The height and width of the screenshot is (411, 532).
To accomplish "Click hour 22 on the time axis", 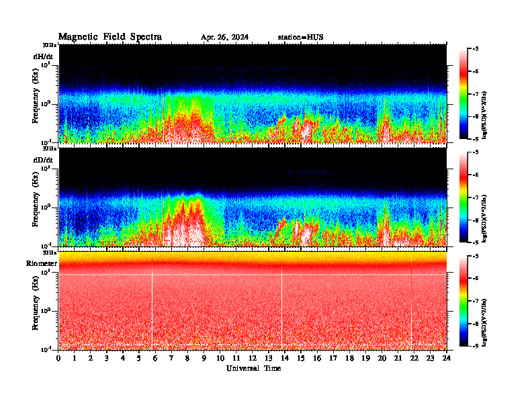I will click(414, 358).
